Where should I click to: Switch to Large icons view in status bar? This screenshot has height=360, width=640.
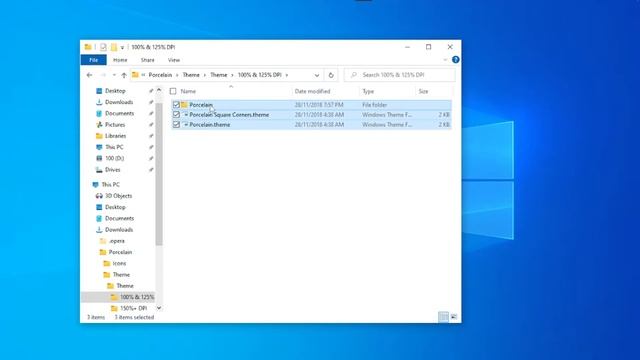453,317
